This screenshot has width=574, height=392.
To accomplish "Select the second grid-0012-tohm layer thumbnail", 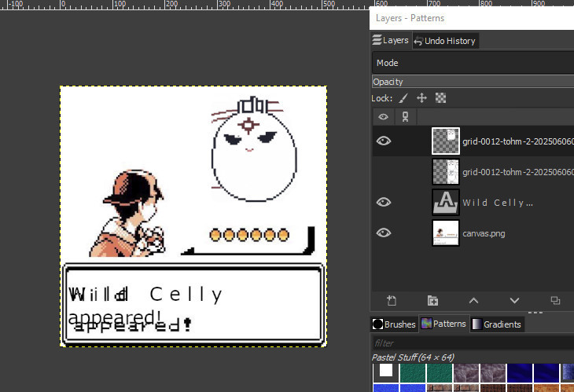I will point(446,171).
